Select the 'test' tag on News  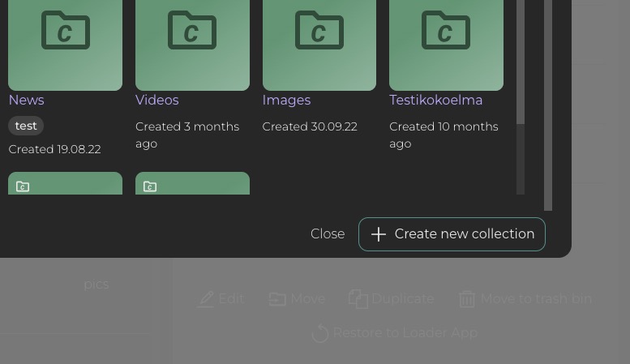click(x=26, y=126)
